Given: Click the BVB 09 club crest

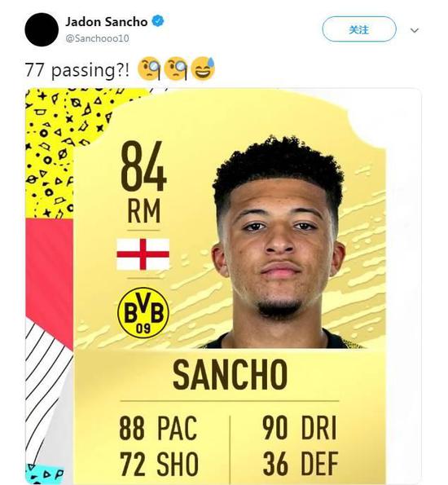Looking at the screenshot, I should 143,313.
